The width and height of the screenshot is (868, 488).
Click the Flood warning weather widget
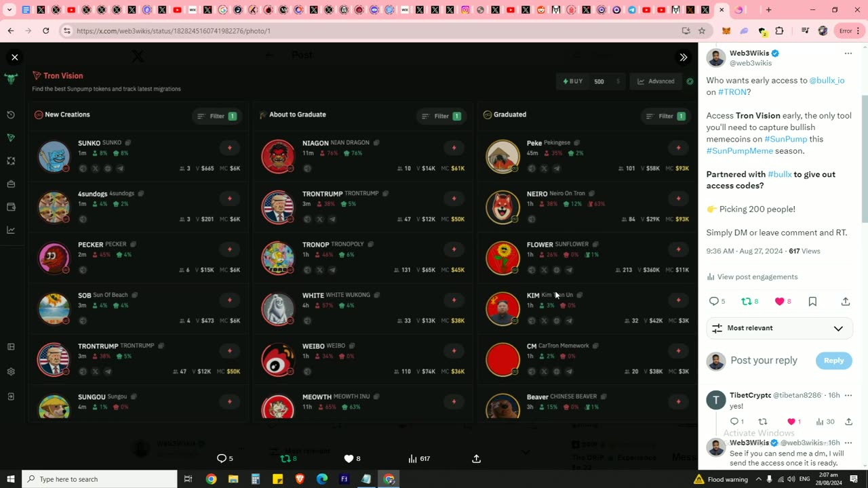point(721,479)
